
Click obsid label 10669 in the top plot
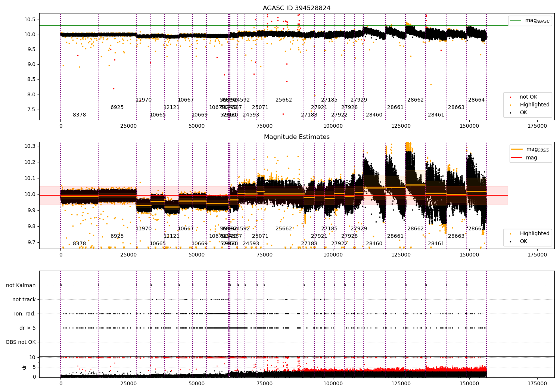[x=199, y=115]
